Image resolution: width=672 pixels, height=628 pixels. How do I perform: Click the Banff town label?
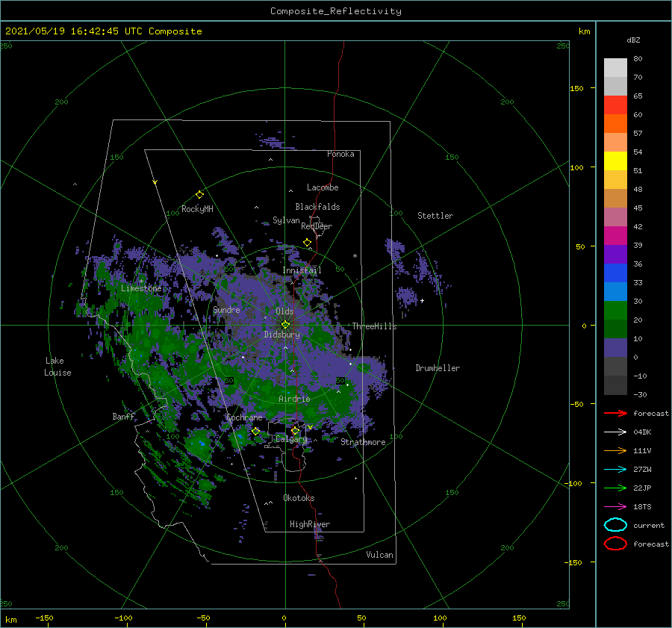123,416
